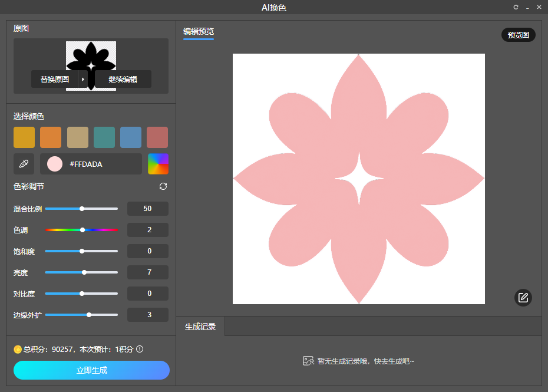548x392 pixels.
Task: Switch to the 编辑预览 tab
Action: (x=199, y=31)
